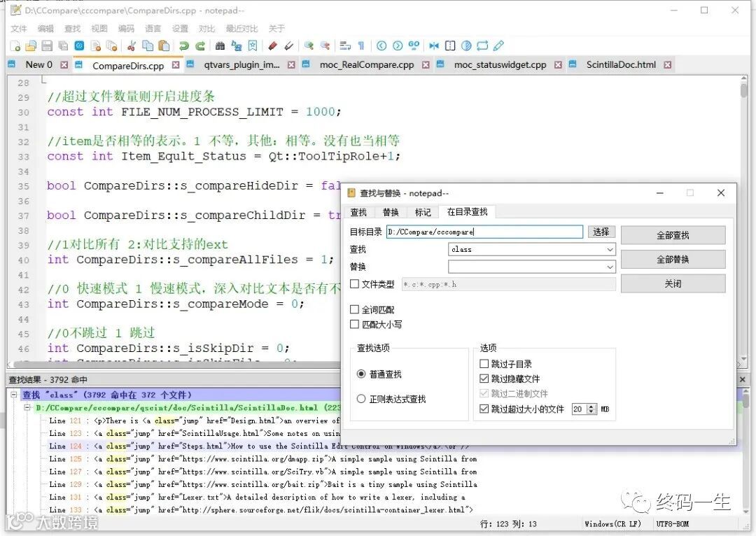Open the 对比 menu

206,29
